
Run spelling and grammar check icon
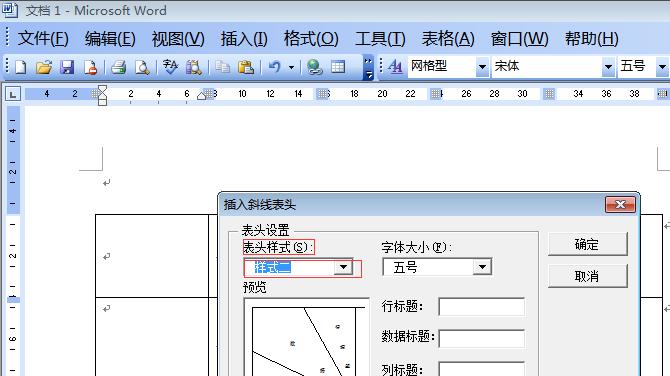pyautogui.click(x=170, y=67)
